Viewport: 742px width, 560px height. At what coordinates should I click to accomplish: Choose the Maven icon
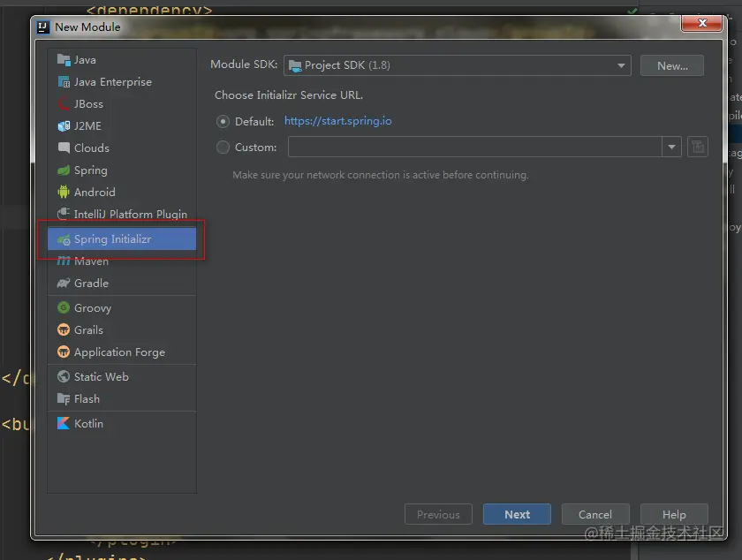click(64, 261)
